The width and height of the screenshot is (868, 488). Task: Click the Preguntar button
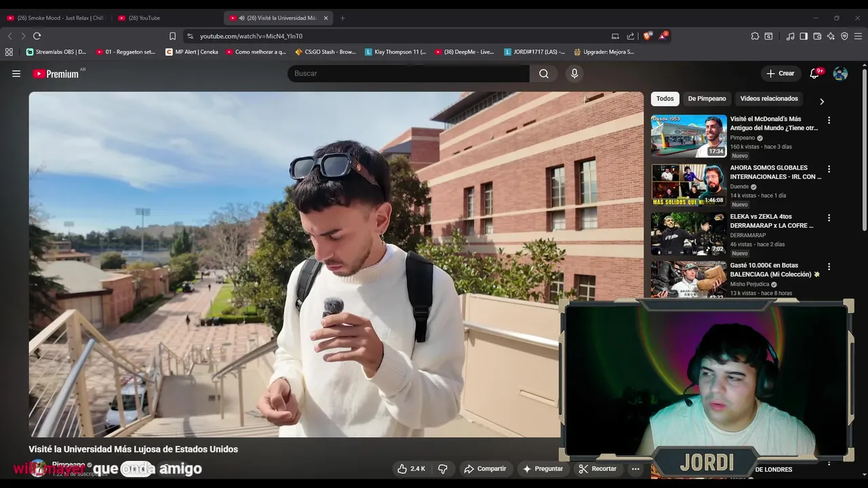[542, 468]
